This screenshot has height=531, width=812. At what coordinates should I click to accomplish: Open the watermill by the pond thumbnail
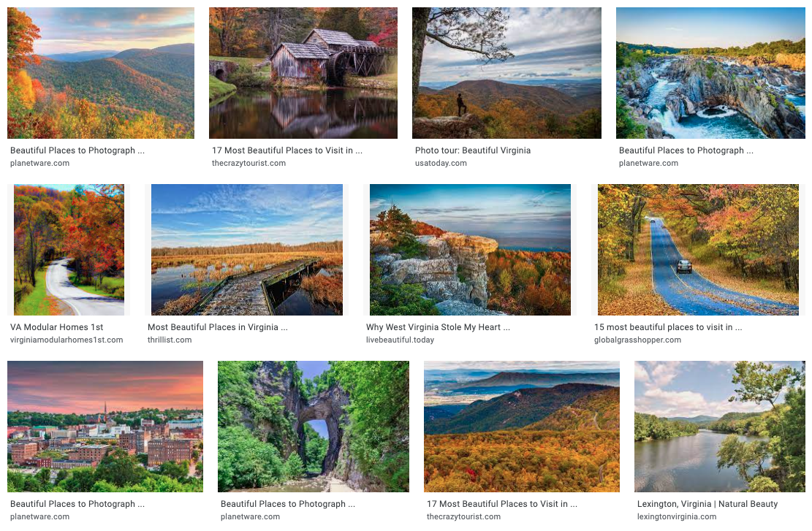pos(303,73)
